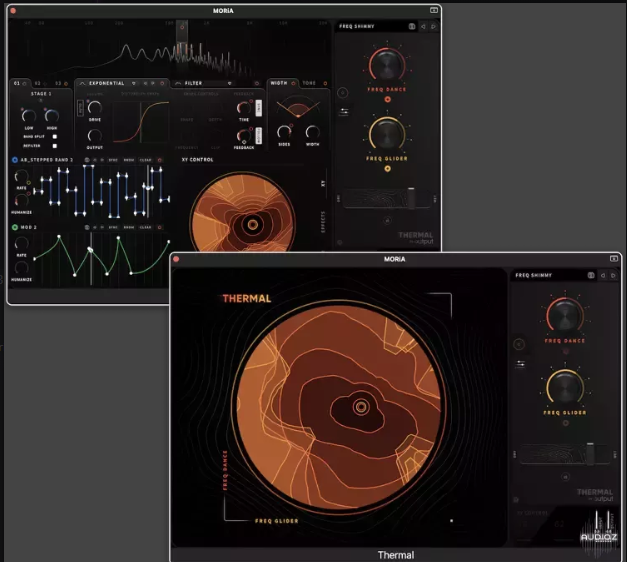Click white SYNC button beside TIME knob

coord(258,108)
